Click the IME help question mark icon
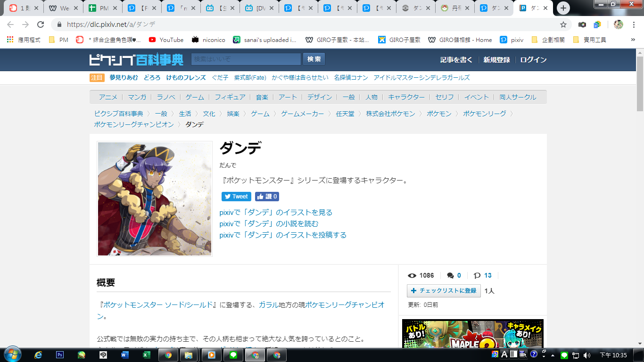The width and height of the screenshot is (644, 362). point(534,354)
